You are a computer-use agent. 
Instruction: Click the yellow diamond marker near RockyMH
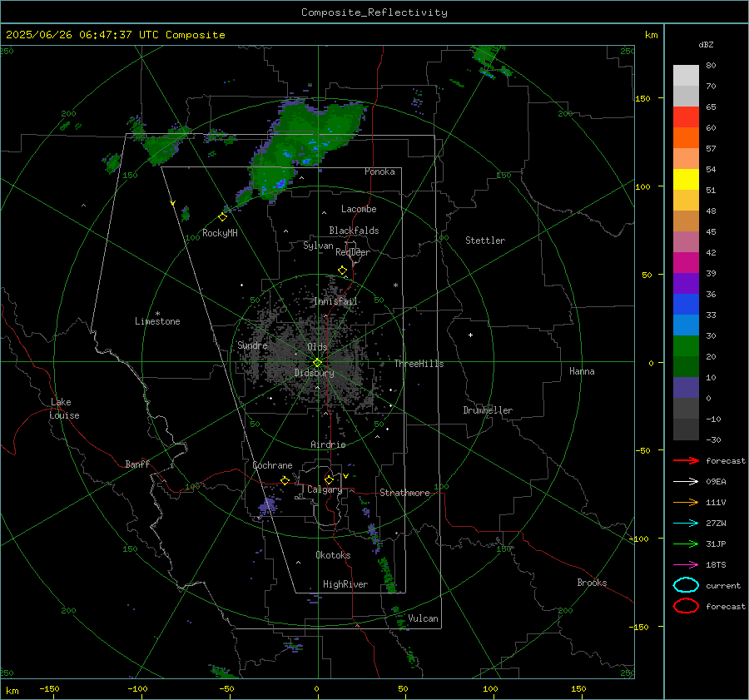(x=222, y=217)
